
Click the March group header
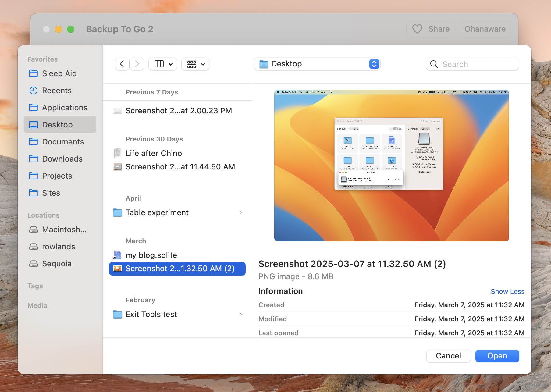click(136, 241)
